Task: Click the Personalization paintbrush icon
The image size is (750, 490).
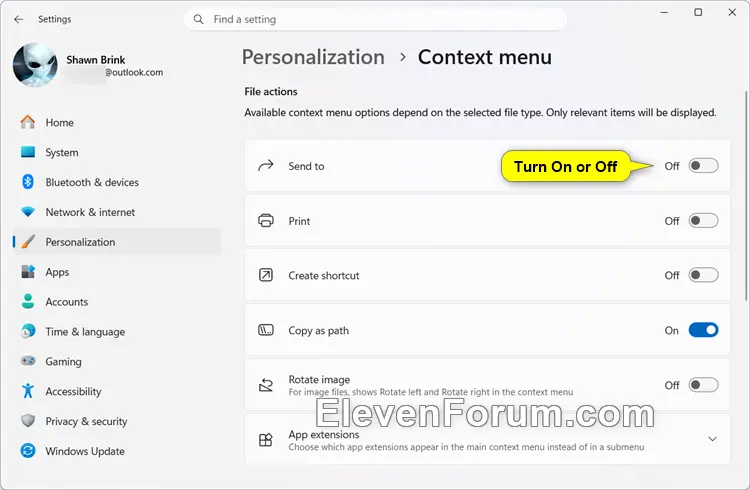Action: (28, 242)
